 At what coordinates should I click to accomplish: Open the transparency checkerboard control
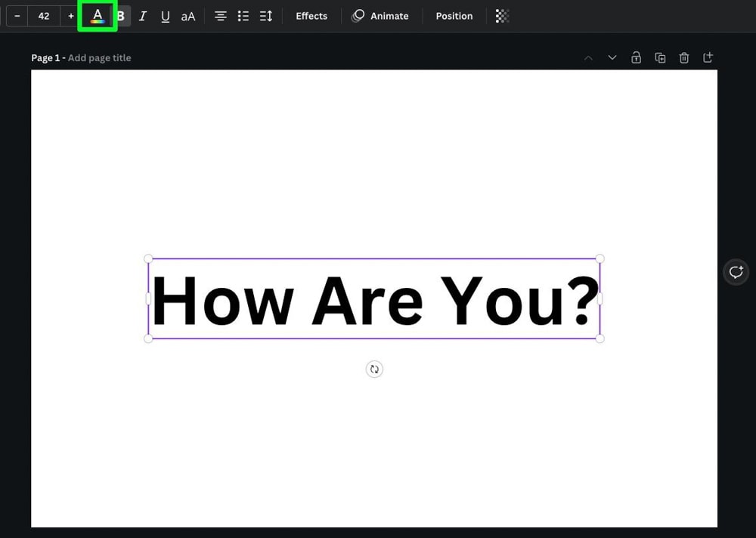point(503,16)
